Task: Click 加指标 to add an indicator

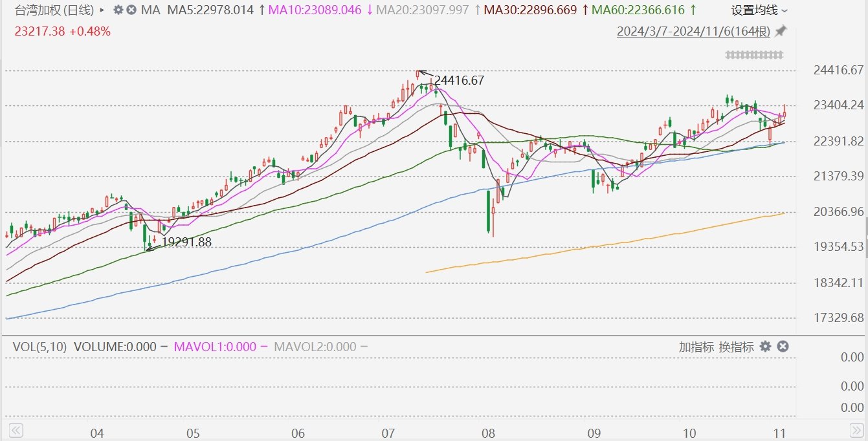Action: 696,347
